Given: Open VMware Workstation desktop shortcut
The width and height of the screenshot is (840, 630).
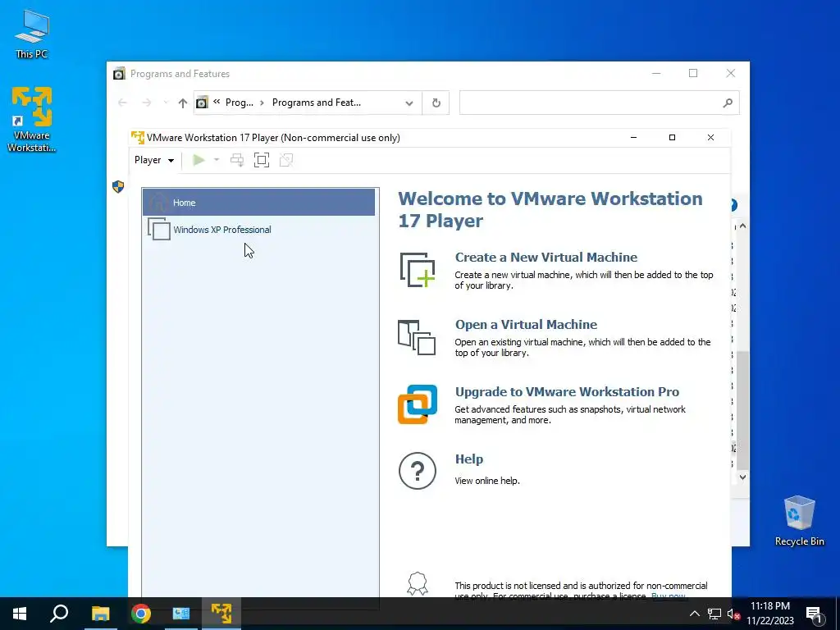Looking at the screenshot, I should pos(32,120).
